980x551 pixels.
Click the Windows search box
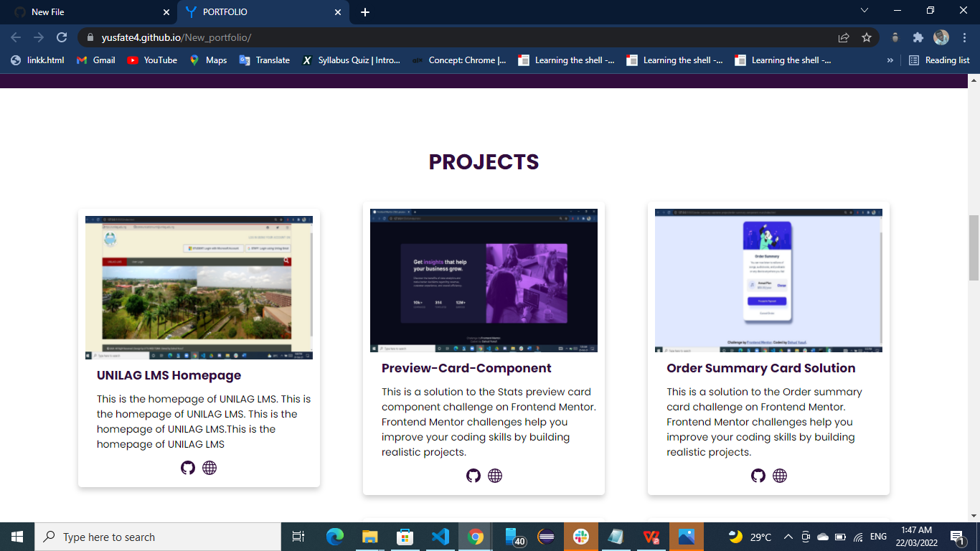158,537
